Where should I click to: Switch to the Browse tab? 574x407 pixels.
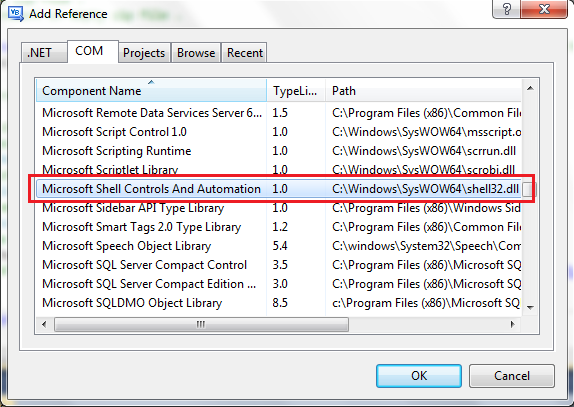196,53
